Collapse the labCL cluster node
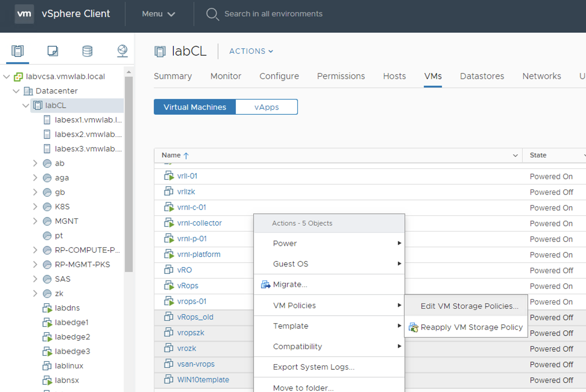The width and height of the screenshot is (586, 392). (26, 106)
